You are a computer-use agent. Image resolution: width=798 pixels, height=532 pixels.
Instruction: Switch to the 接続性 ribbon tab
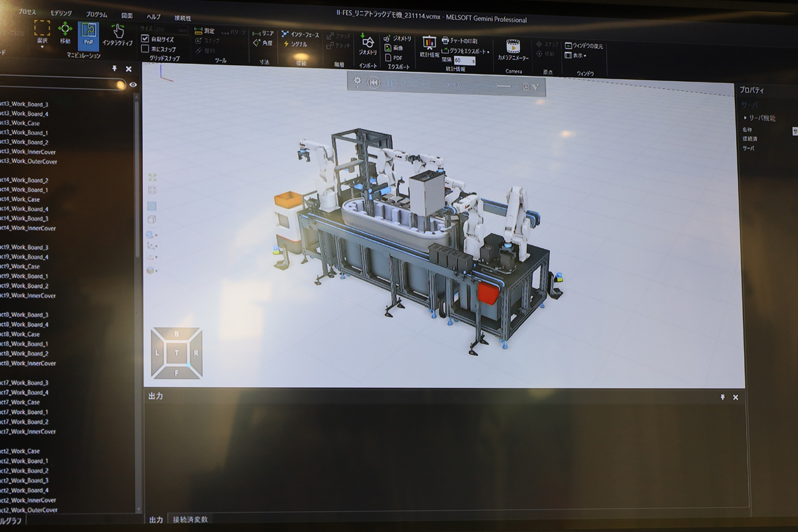[x=182, y=17]
